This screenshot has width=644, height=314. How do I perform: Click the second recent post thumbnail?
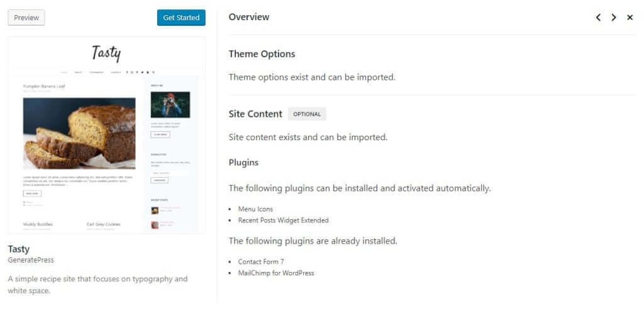155,225
